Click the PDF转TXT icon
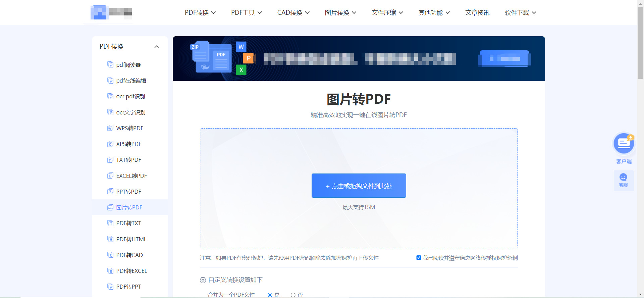The width and height of the screenshot is (644, 298). pos(110,223)
